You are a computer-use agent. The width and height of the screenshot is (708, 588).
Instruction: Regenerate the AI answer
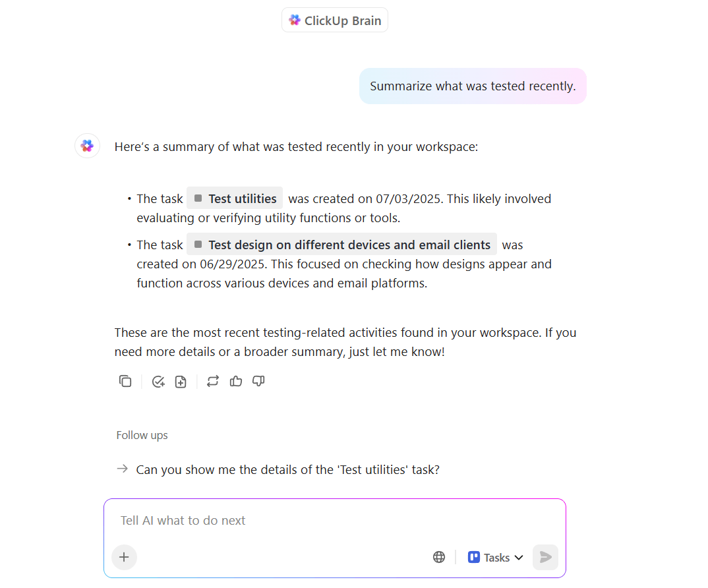coord(212,381)
